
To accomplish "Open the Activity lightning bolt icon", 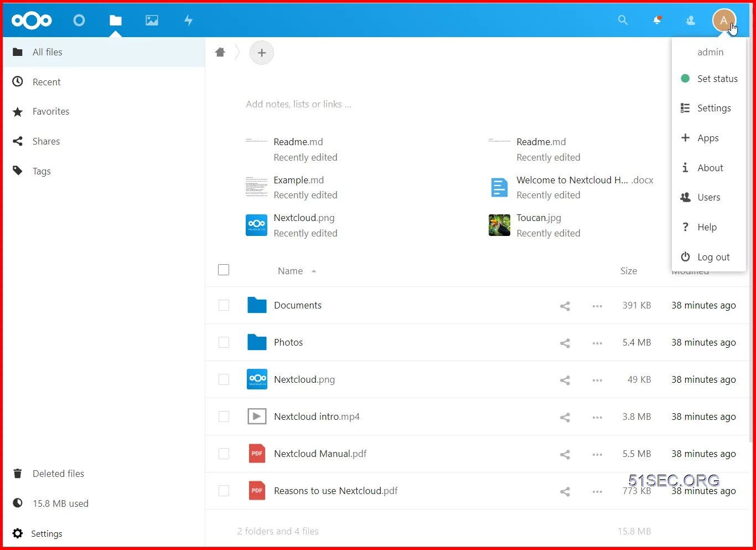I will point(188,20).
